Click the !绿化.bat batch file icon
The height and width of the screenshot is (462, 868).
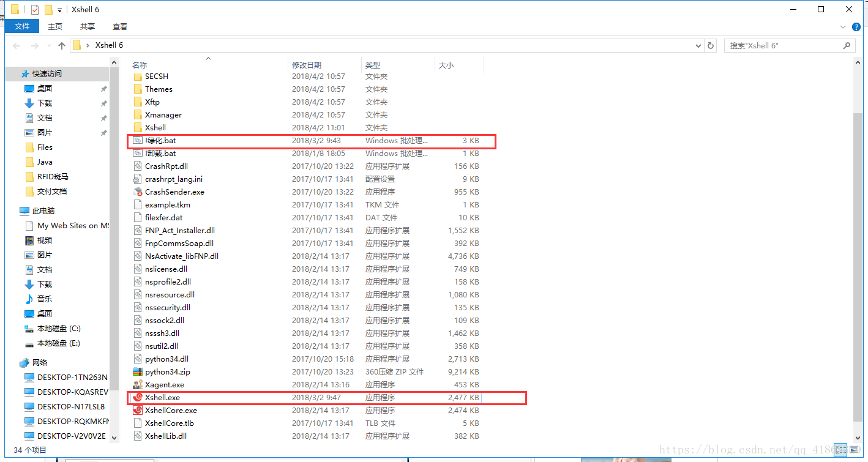pos(138,141)
